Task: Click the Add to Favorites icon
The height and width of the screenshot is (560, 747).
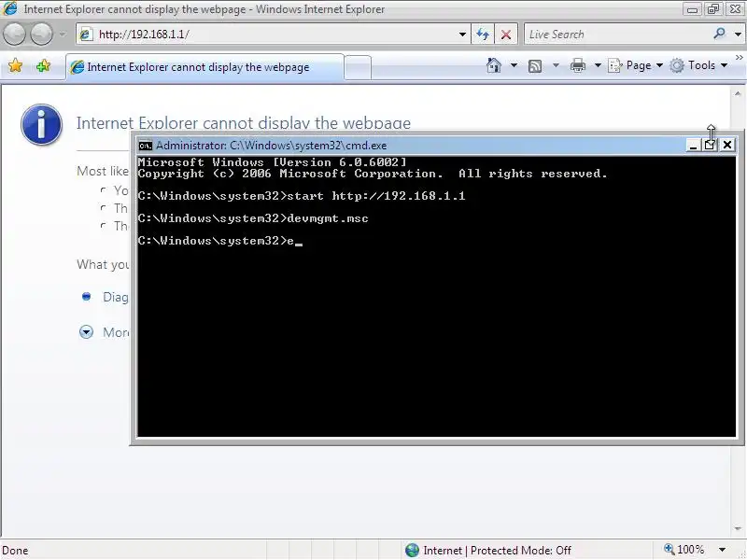Action: point(43,65)
